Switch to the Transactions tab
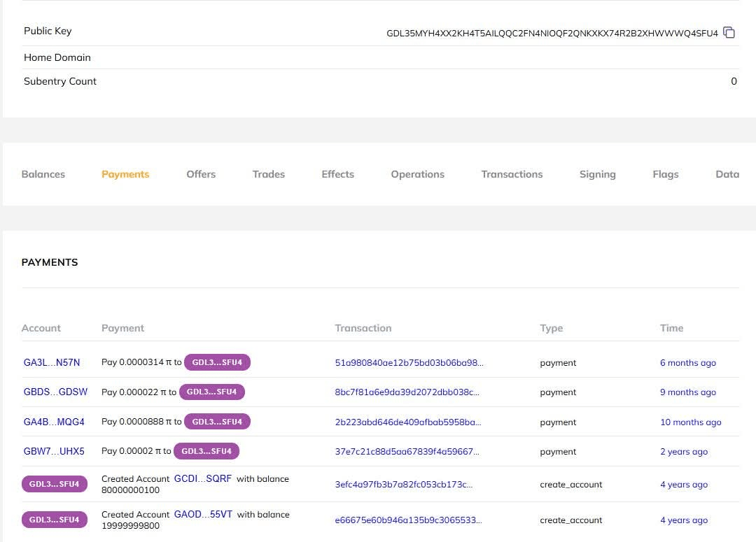Image resolution: width=756 pixels, height=542 pixels. pos(512,174)
